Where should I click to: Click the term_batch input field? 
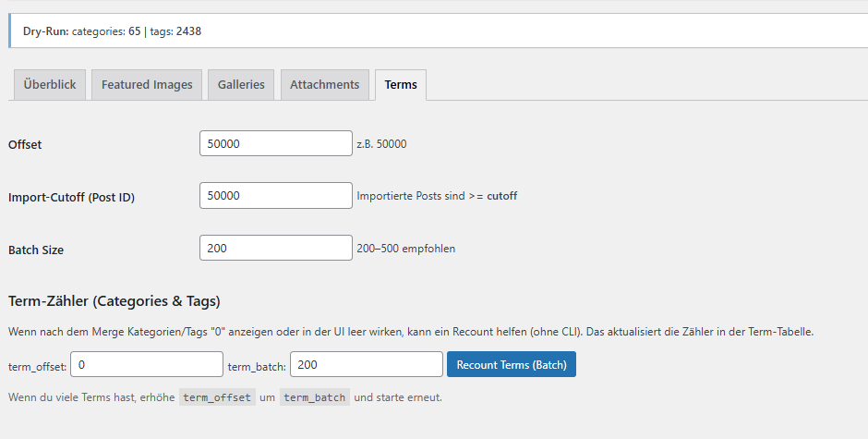click(x=366, y=365)
